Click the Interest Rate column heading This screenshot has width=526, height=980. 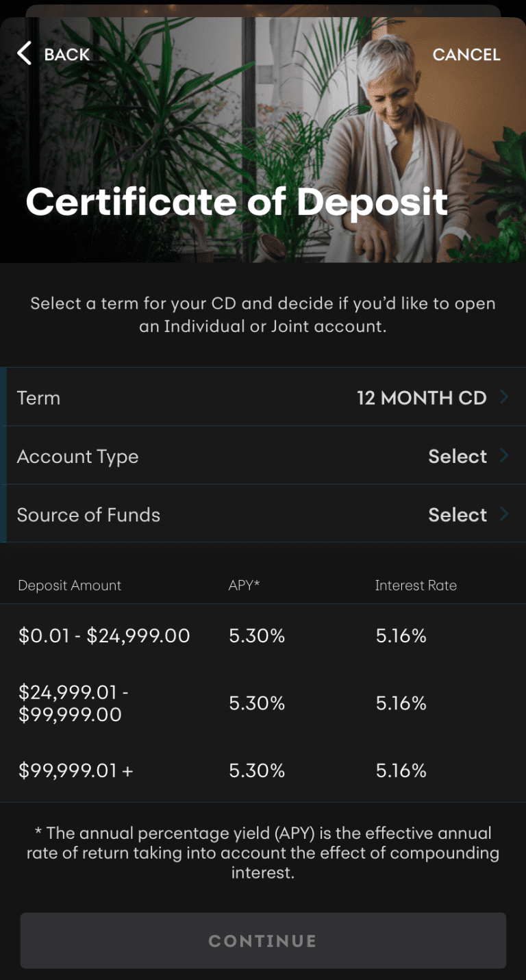point(416,586)
